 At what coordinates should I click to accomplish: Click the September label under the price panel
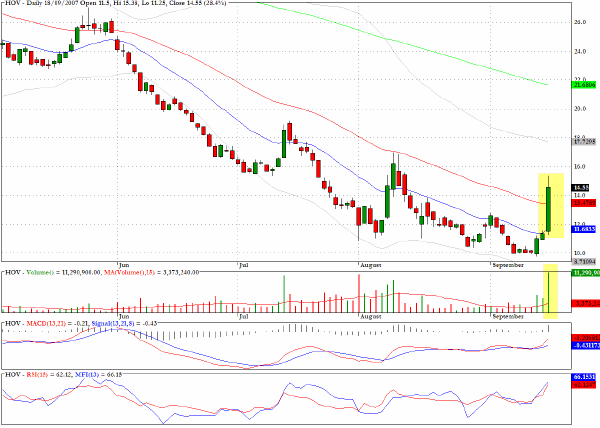click(x=508, y=265)
